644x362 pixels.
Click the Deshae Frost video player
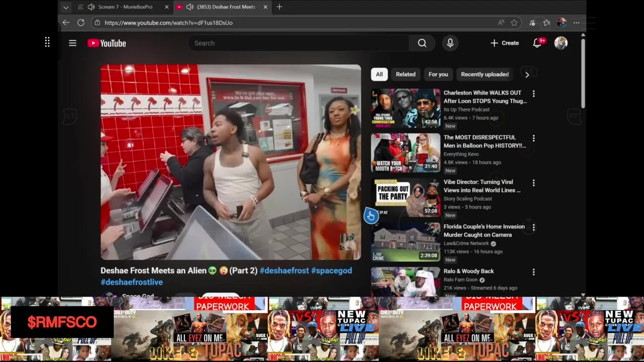(x=231, y=162)
